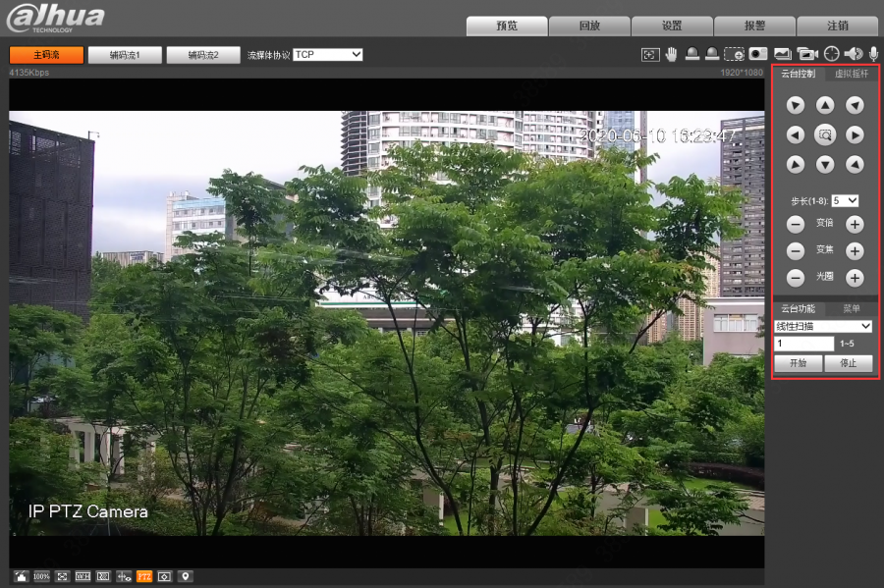
Task: Click the W:H aspect ratio icon
Action: [83, 576]
